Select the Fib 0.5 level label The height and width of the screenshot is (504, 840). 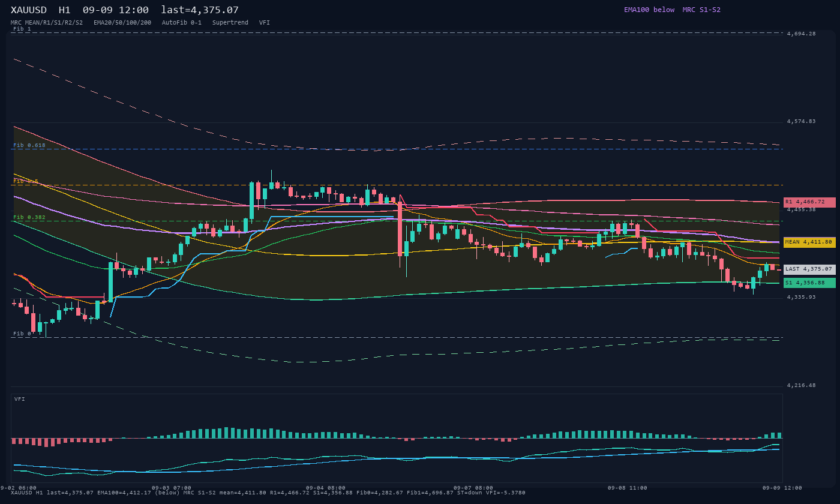pos(26,181)
